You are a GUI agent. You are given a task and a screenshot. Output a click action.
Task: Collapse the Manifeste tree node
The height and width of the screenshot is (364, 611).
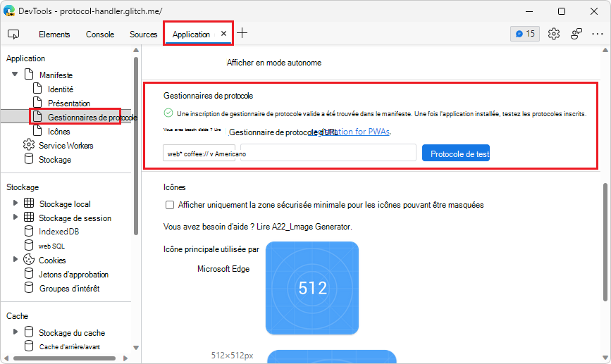[x=15, y=74]
